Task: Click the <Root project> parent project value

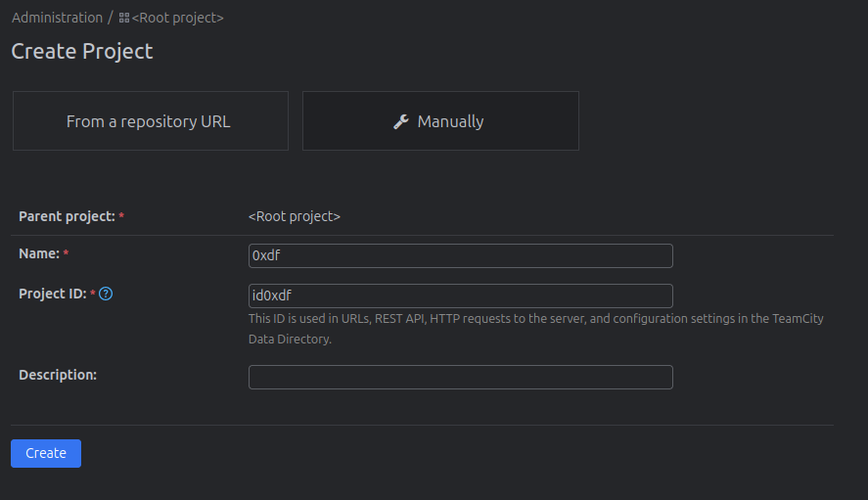Action: (x=295, y=216)
